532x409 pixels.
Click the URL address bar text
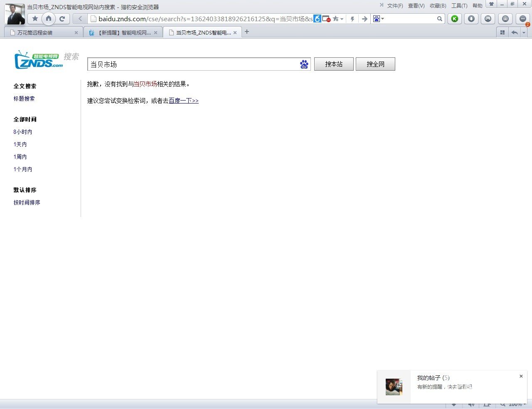(x=206, y=19)
